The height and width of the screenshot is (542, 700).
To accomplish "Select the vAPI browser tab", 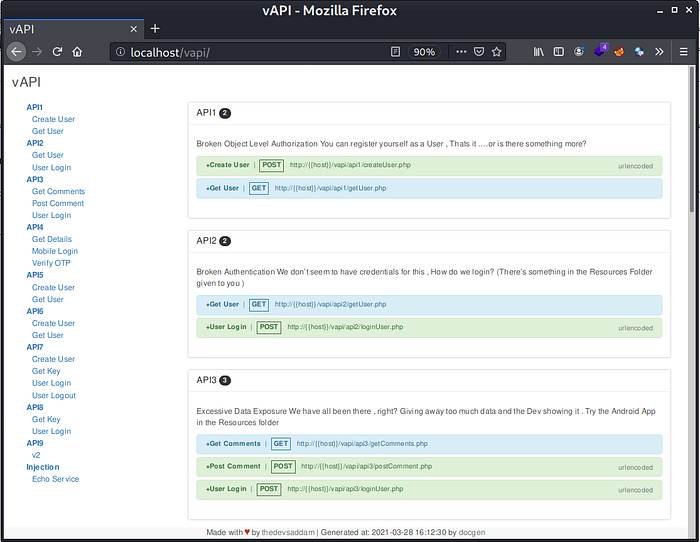I will point(74,29).
